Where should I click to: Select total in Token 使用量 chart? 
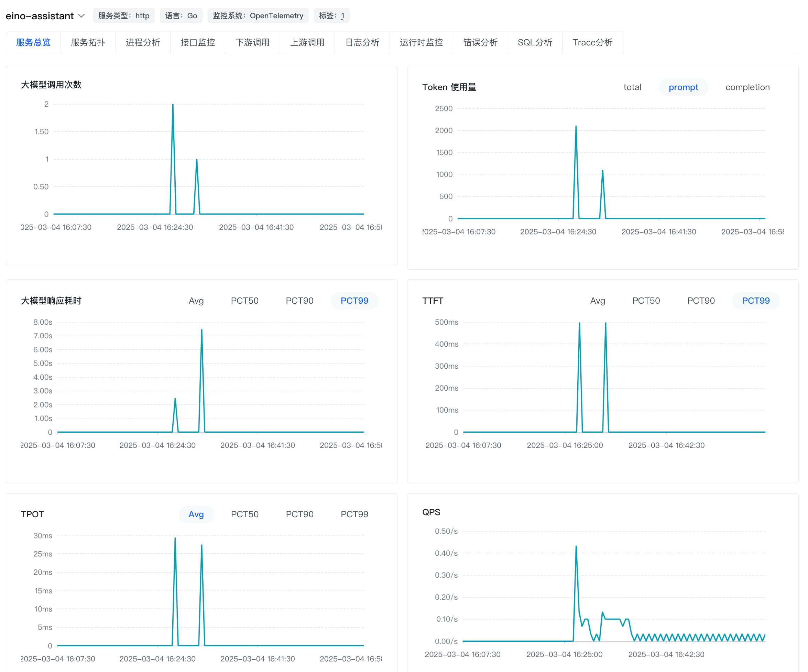click(632, 87)
